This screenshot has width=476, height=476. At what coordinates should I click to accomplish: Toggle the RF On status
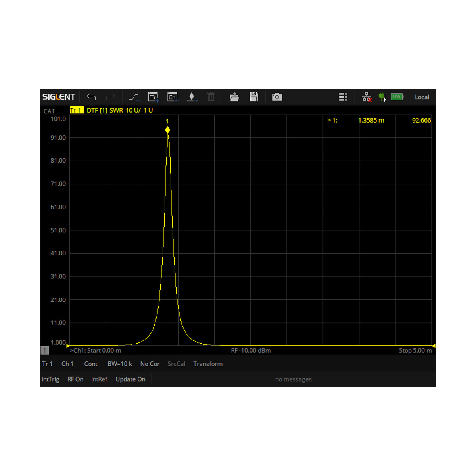[x=75, y=379]
